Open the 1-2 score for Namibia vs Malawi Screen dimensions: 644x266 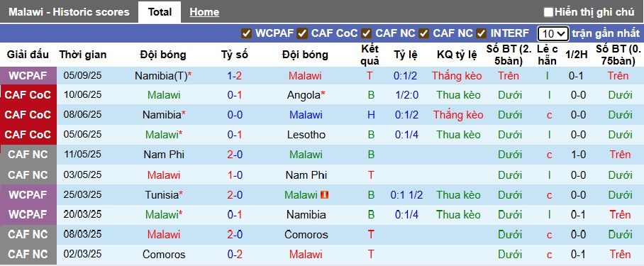pos(235,76)
